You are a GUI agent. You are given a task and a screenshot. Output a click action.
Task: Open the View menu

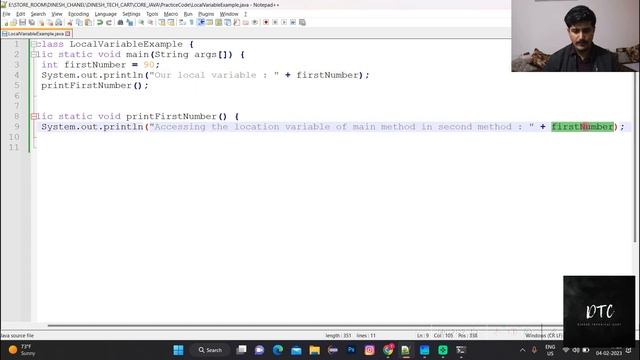57,14
